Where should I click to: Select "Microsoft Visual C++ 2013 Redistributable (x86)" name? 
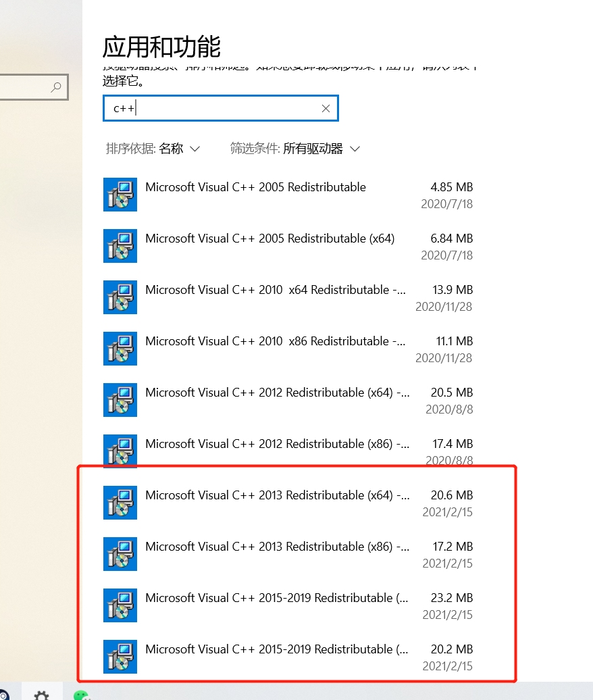click(277, 547)
